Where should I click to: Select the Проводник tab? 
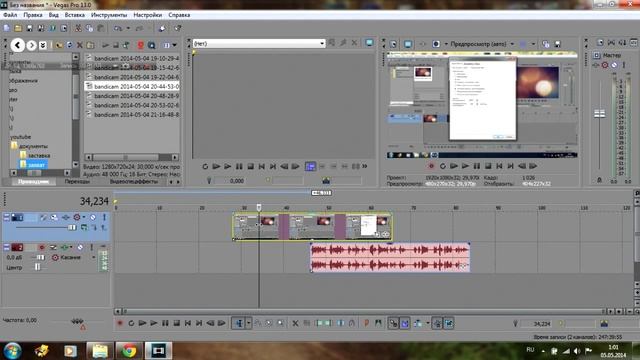pyautogui.click(x=33, y=181)
